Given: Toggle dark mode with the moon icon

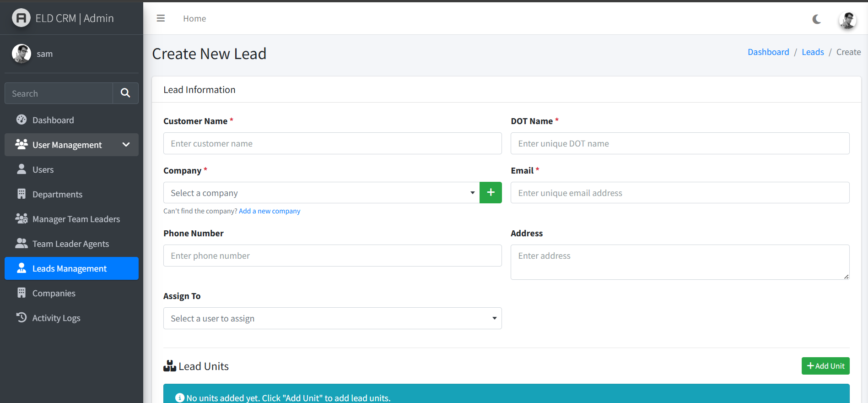Looking at the screenshot, I should (x=816, y=19).
